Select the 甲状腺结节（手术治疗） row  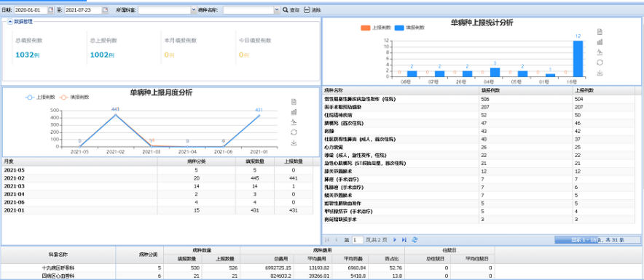click(x=479, y=212)
